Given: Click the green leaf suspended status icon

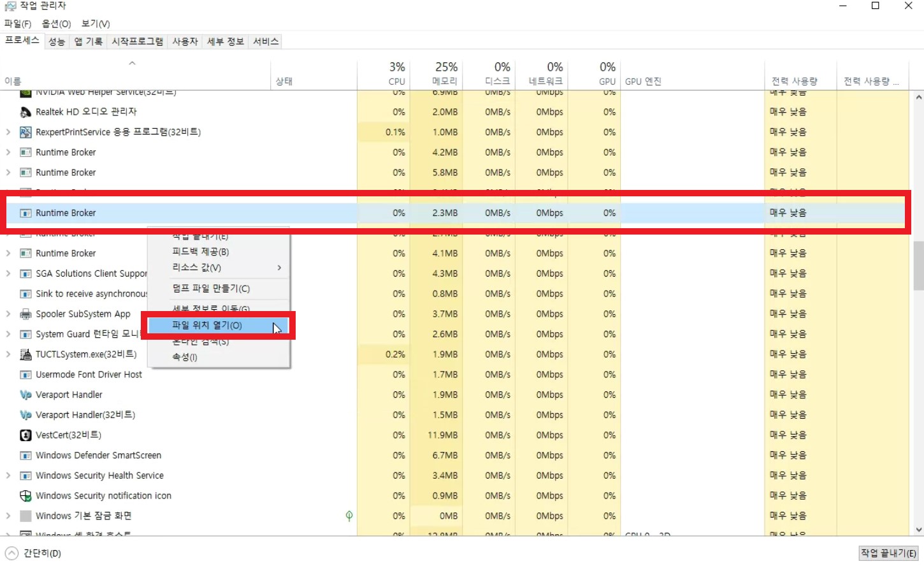Looking at the screenshot, I should click(x=349, y=516).
